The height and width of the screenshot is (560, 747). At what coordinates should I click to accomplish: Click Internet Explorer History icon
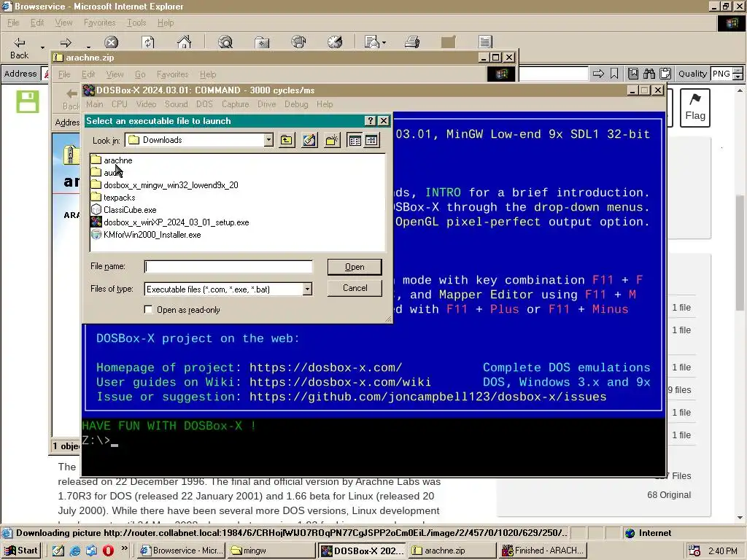coord(335,42)
